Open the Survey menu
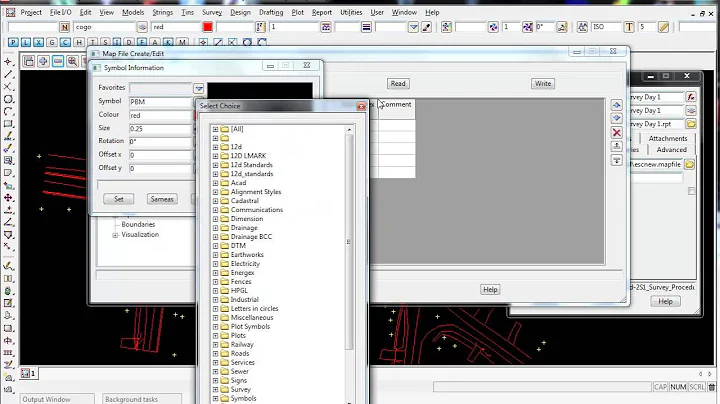This screenshot has width=720, height=404. 212,12
